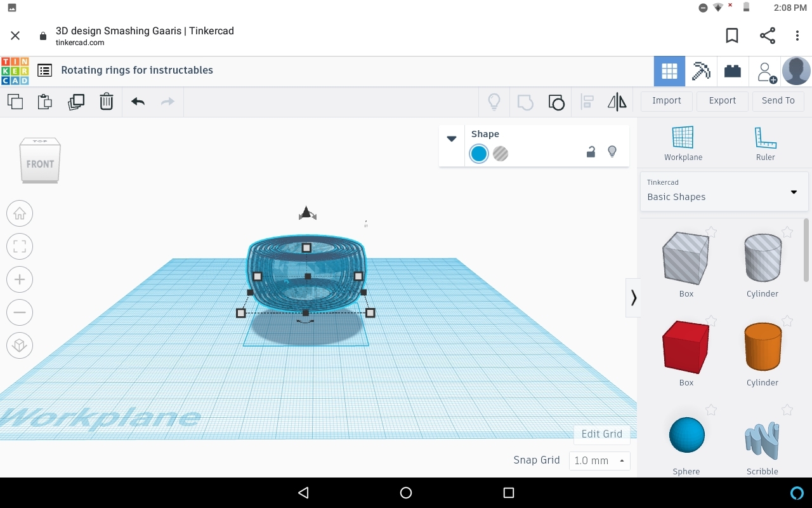Undo the last action
This screenshot has width=812, height=508.
click(x=138, y=102)
